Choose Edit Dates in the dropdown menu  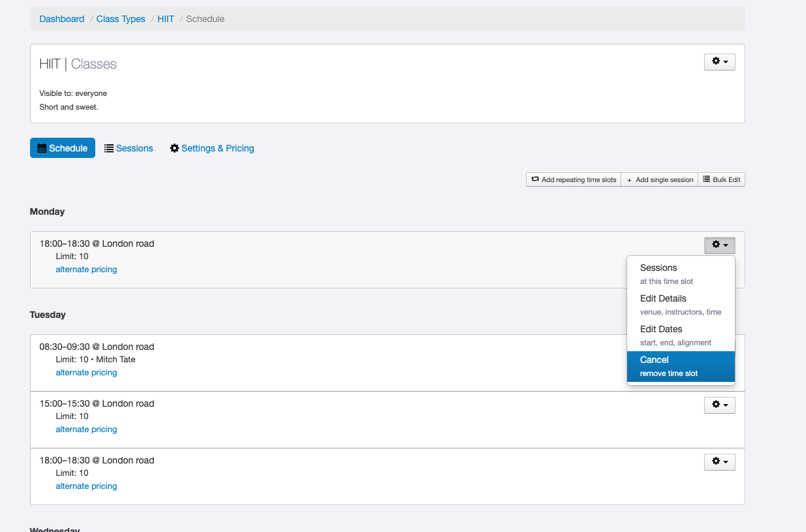click(680, 335)
